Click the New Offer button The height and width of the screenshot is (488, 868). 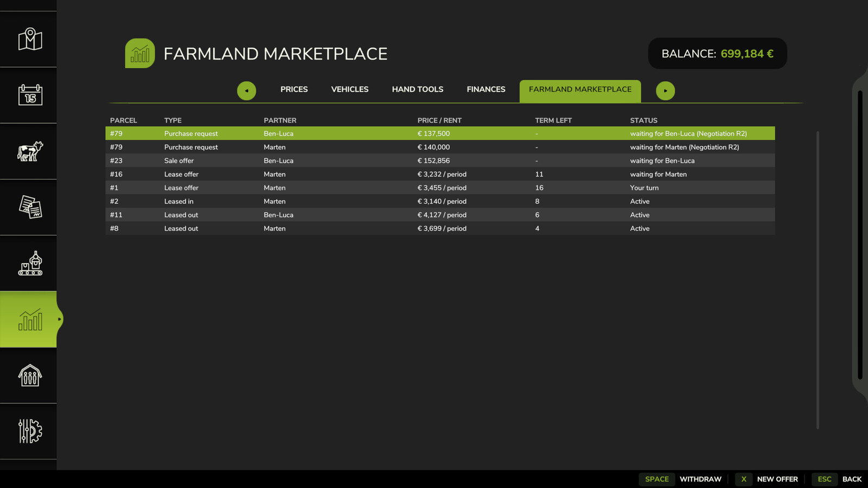[777, 479]
